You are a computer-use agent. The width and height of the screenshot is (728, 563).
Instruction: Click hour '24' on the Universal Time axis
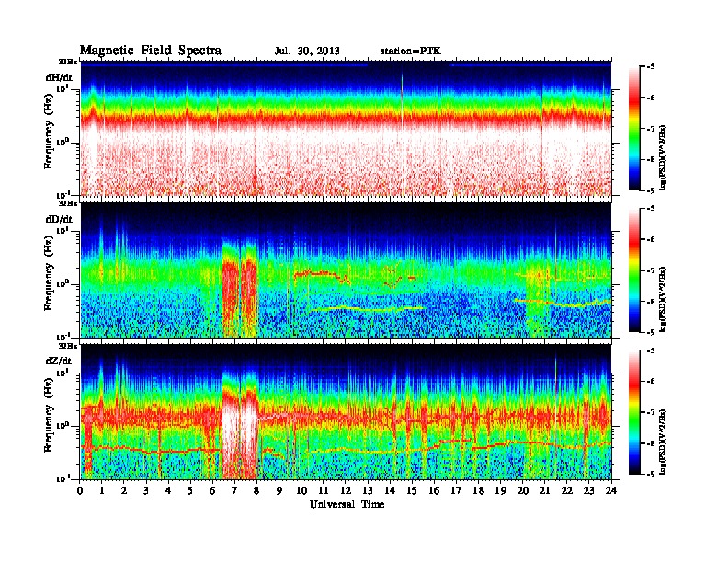611,490
